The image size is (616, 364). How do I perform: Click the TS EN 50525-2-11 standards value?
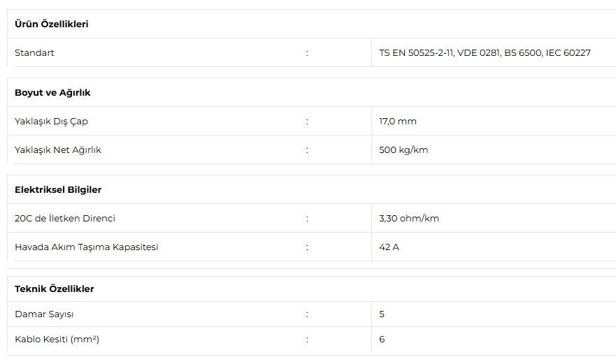[x=485, y=52]
